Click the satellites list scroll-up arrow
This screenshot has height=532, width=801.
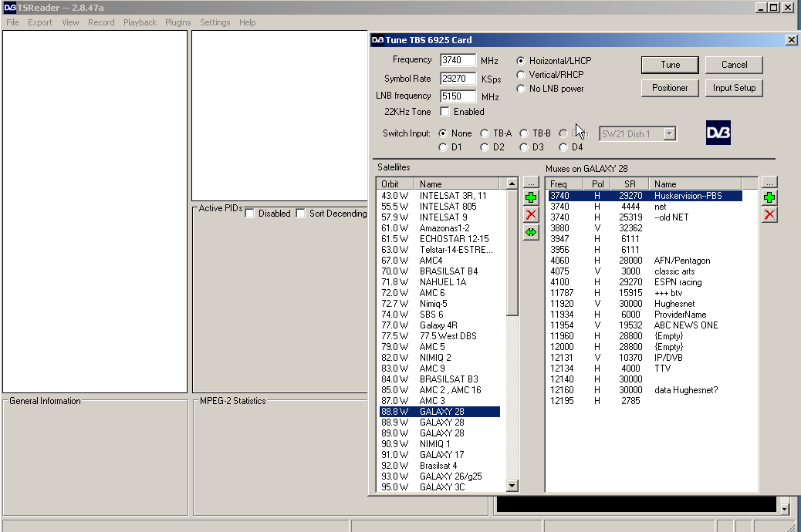click(x=512, y=184)
